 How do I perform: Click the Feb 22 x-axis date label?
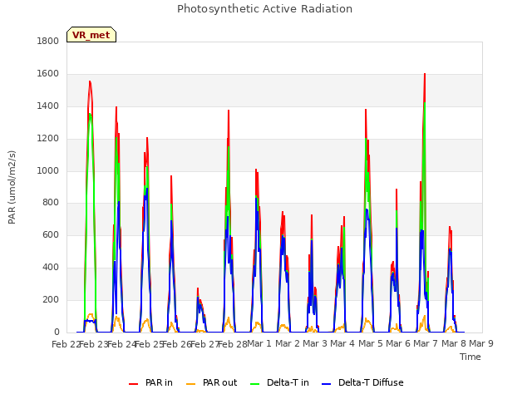pos(66,344)
